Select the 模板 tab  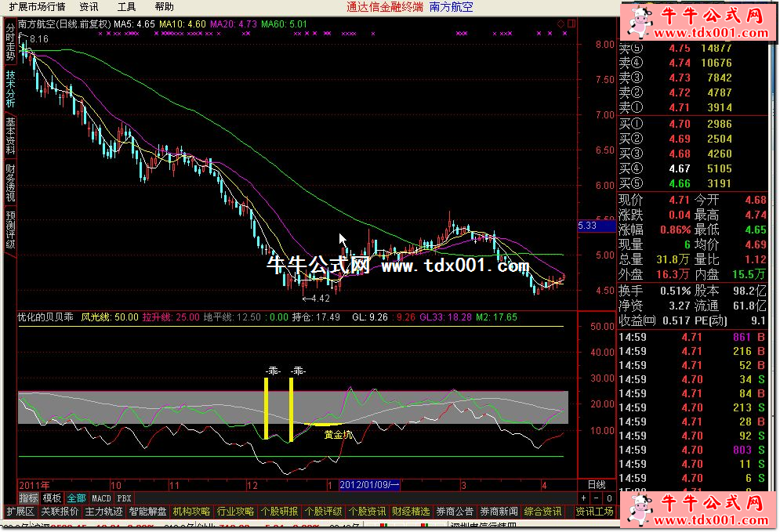(x=52, y=498)
